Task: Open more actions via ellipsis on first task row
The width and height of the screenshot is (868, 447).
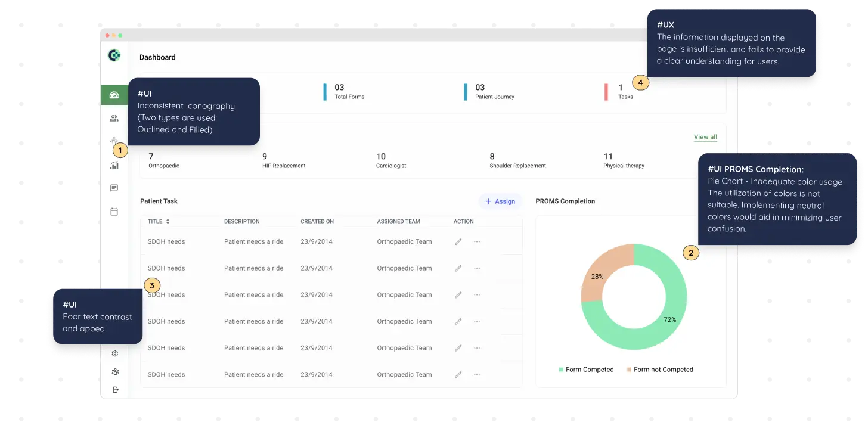Action: (476, 241)
